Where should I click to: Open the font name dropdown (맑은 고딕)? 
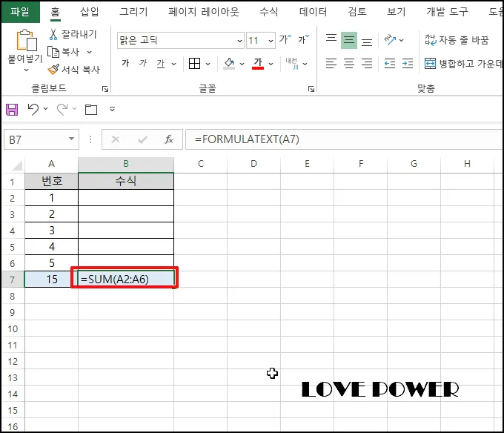pyautogui.click(x=239, y=41)
